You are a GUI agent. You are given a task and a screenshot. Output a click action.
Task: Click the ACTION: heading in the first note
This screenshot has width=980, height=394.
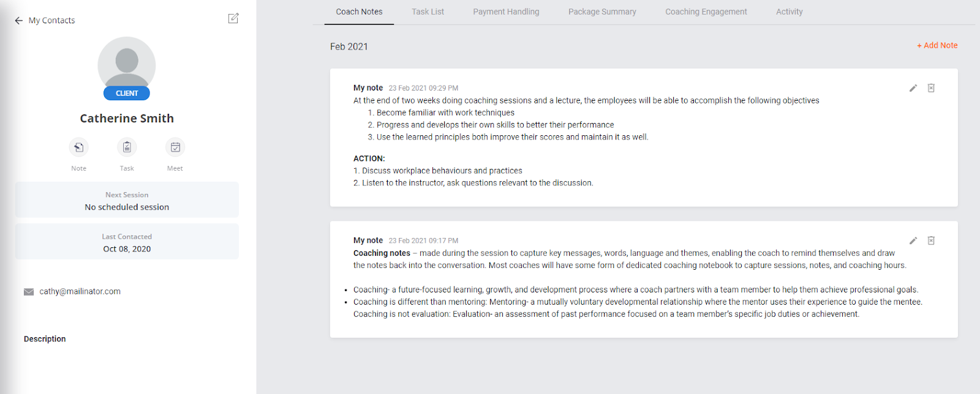click(369, 158)
